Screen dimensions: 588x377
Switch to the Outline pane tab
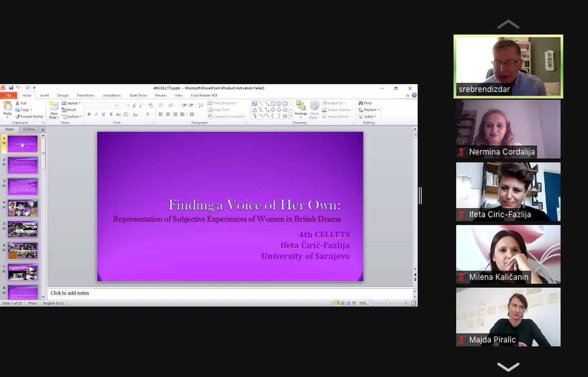point(29,129)
